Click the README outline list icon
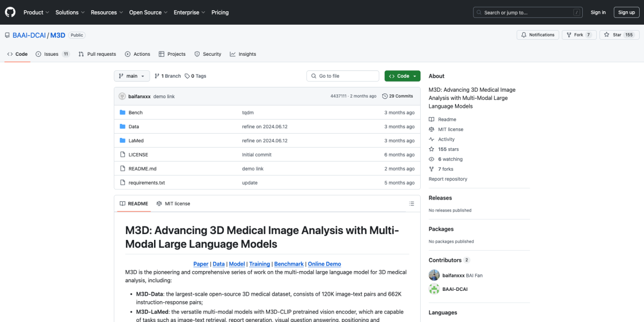The height and width of the screenshot is (322, 644). pyautogui.click(x=412, y=204)
